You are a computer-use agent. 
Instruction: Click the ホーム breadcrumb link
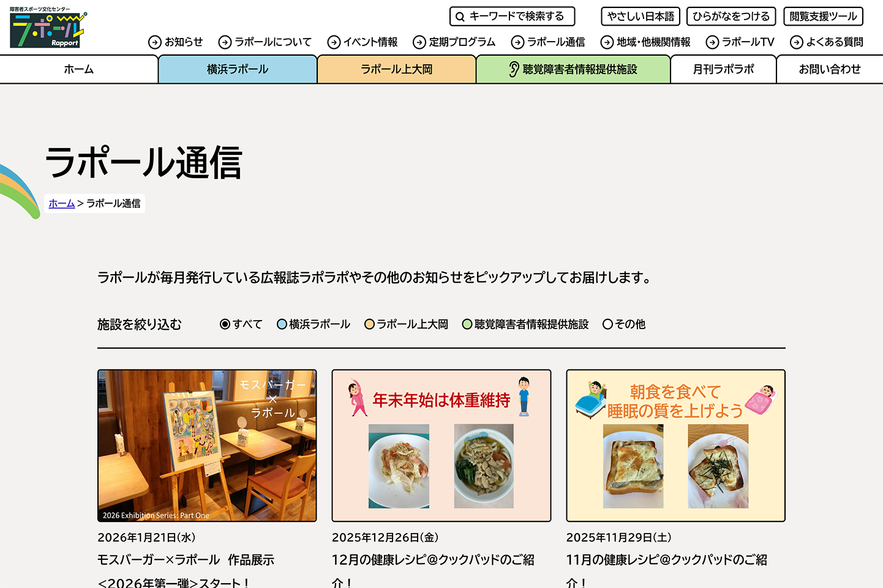(62, 204)
